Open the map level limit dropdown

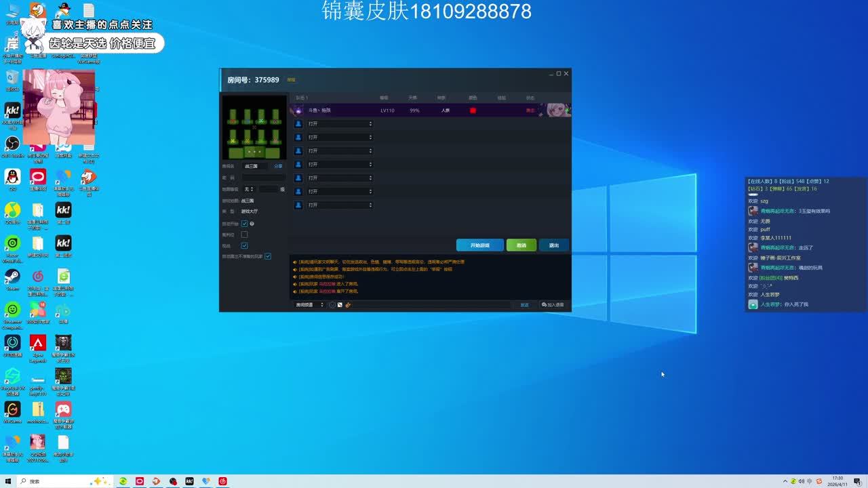coord(249,189)
